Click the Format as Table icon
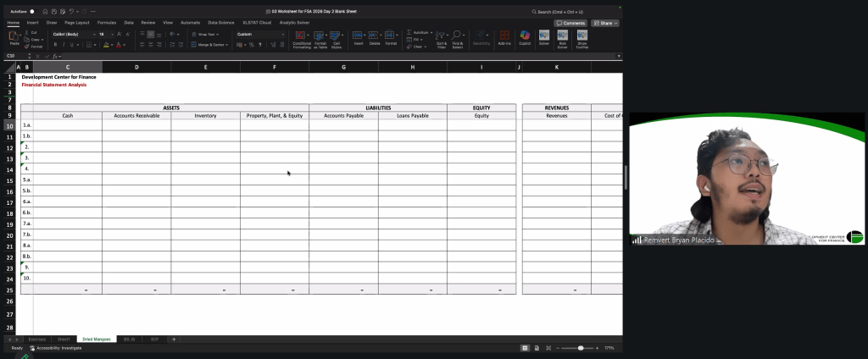868x359 pixels. click(x=320, y=38)
